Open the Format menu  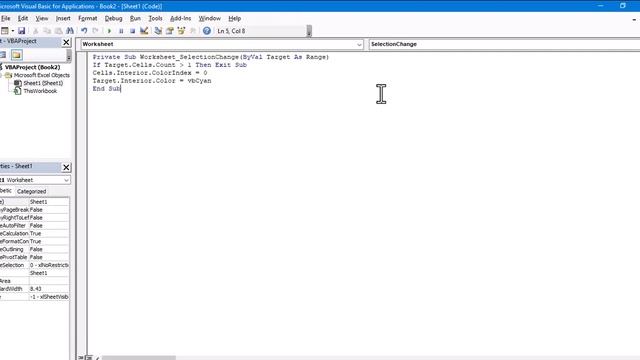[x=88, y=18]
